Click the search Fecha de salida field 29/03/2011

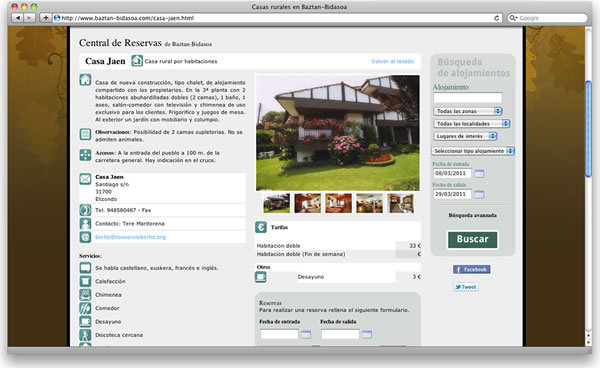tap(452, 194)
